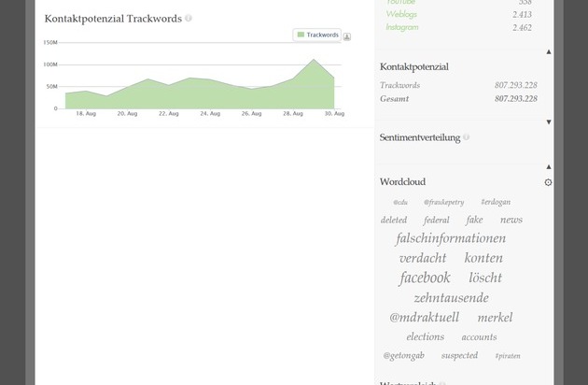Click the 'merkel' wordcloud term
588x385 pixels.
(x=495, y=318)
